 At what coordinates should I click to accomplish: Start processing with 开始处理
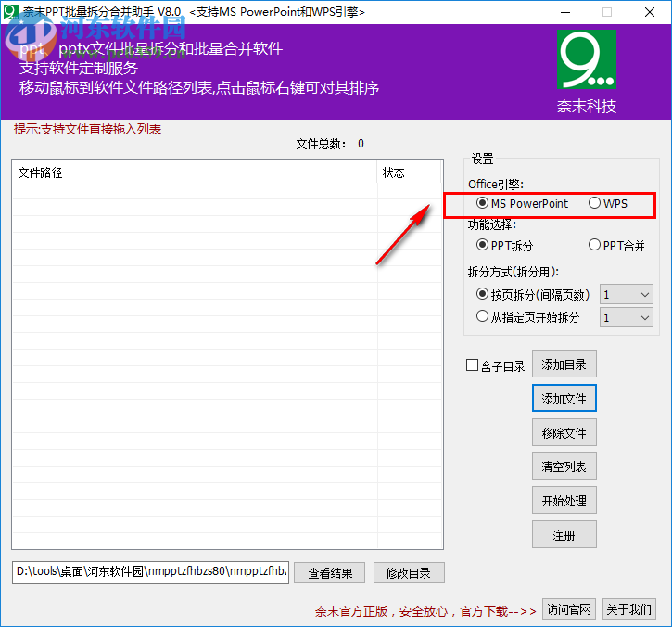[x=564, y=500]
